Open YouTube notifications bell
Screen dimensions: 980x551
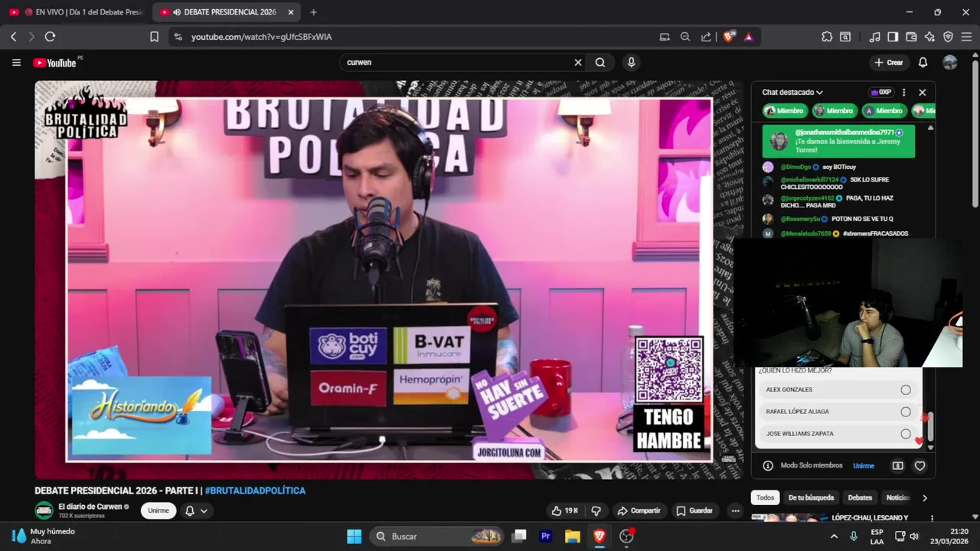point(923,63)
